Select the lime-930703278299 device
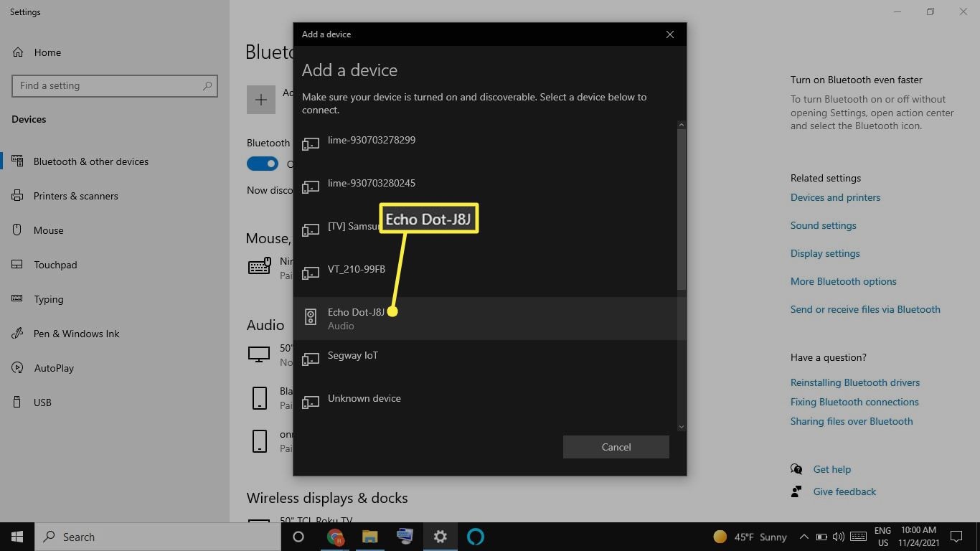Viewport: 980px width, 551px height. (485, 146)
